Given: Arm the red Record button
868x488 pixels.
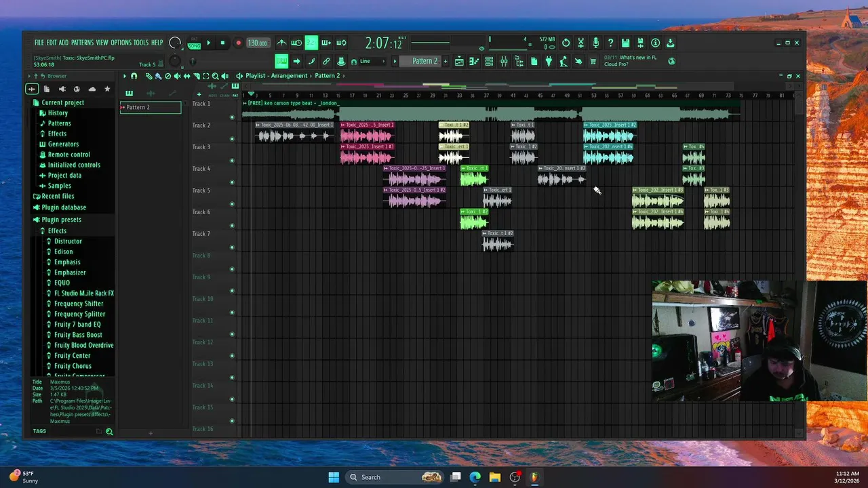Looking at the screenshot, I should [x=238, y=43].
